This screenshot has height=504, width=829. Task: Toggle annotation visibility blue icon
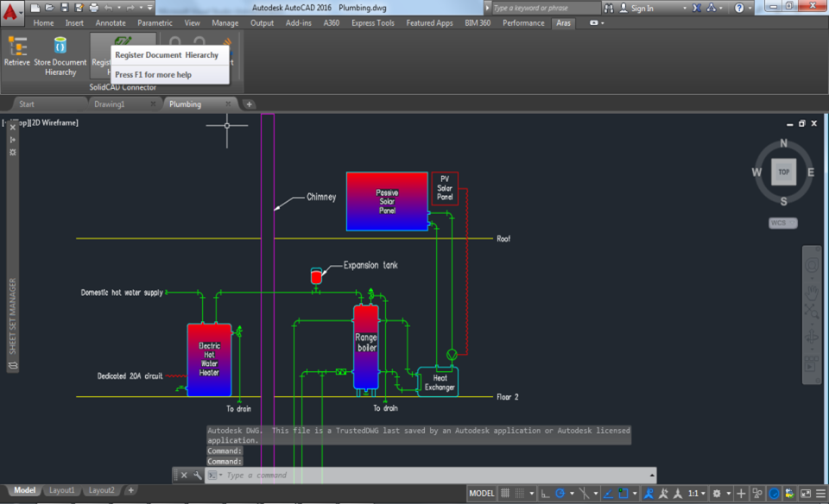649,494
